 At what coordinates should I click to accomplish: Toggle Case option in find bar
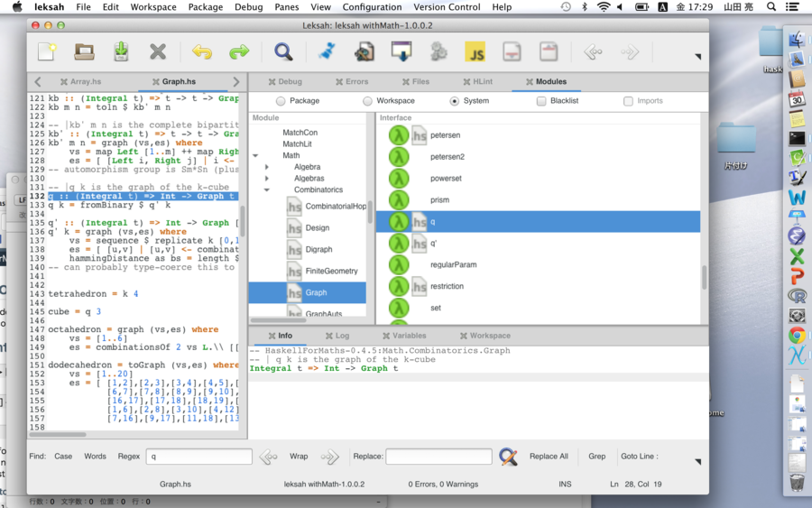pos(63,457)
